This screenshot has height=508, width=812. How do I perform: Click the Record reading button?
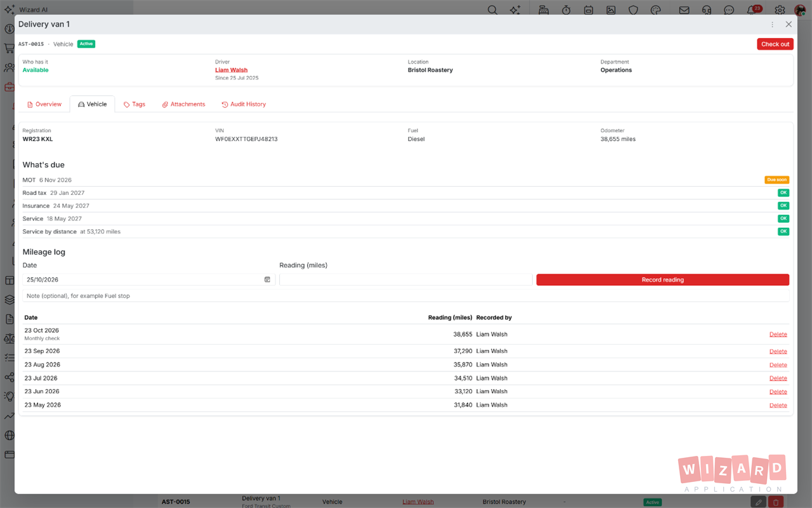point(663,279)
